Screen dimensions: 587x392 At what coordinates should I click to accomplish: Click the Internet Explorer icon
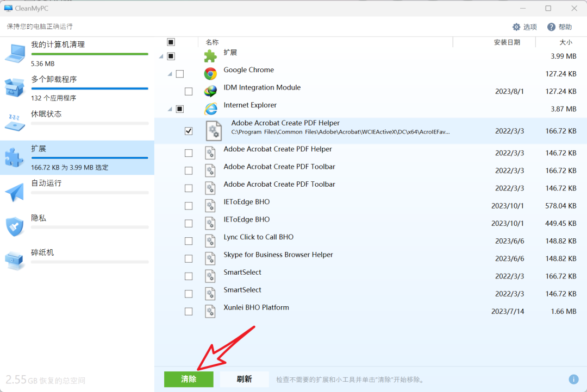[210, 109]
